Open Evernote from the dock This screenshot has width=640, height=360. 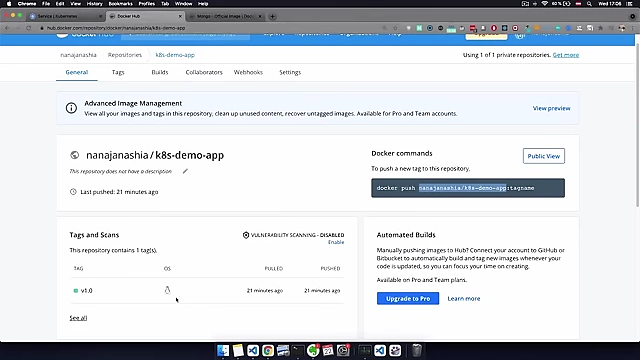(313, 350)
